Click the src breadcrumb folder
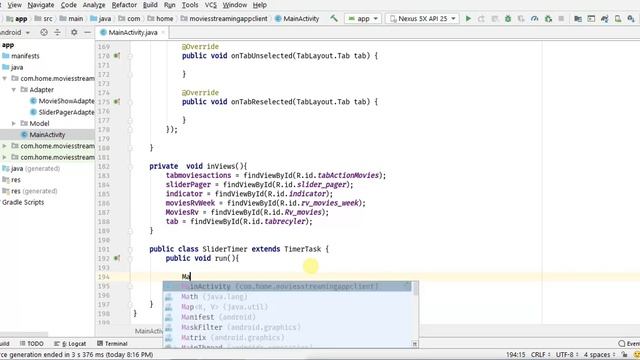640x360 pixels. pos(44,19)
